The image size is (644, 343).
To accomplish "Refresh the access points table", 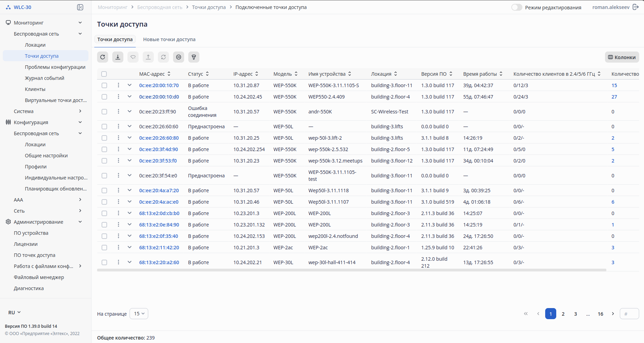I will (x=103, y=57).
